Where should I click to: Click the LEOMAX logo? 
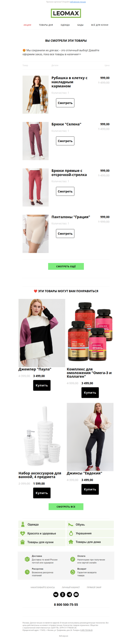click(66, 14)
